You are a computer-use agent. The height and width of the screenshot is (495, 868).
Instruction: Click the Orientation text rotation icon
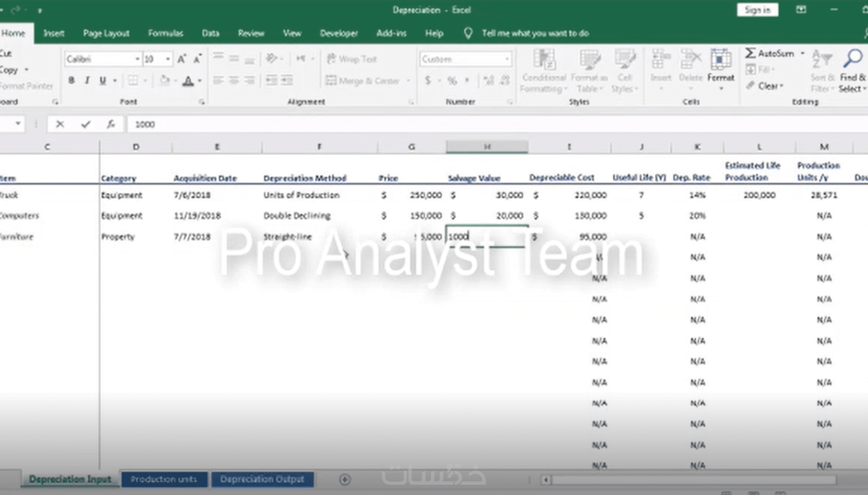pyautogui.click(x=271, y=58)
